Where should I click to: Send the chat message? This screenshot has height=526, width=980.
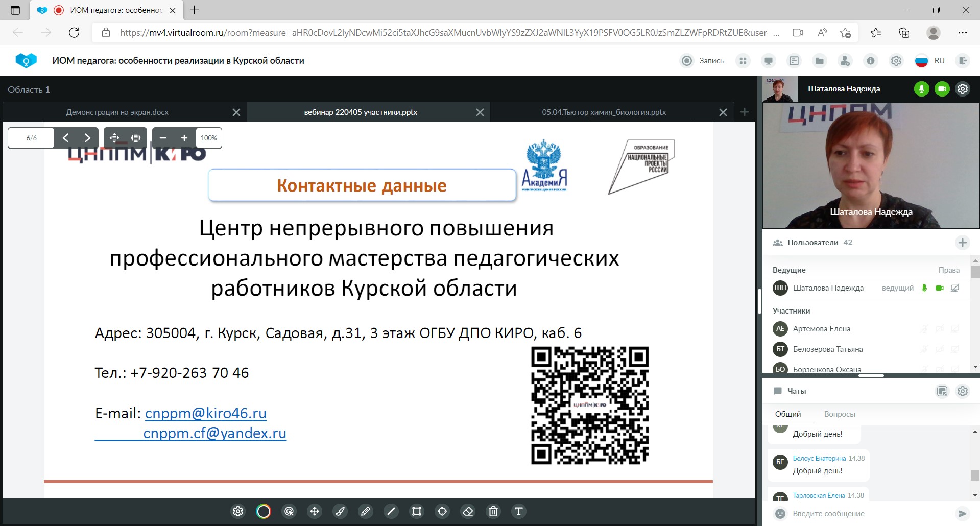coord(963,514)
